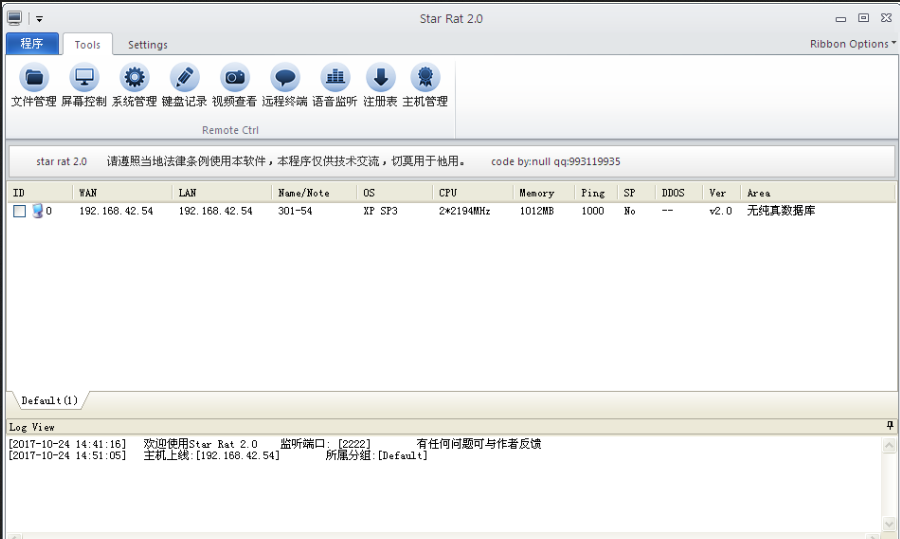Screen dimensions: 900x539
Task: Sort by WAN column header
Action: click(x=122, y=193)
